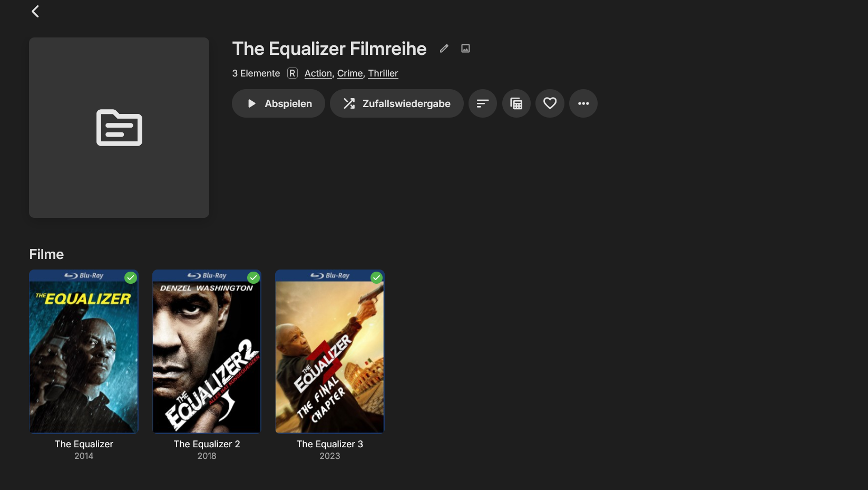Click the 'R' rating badge
This screenshot has width=868, height=490.
[292, 73]
